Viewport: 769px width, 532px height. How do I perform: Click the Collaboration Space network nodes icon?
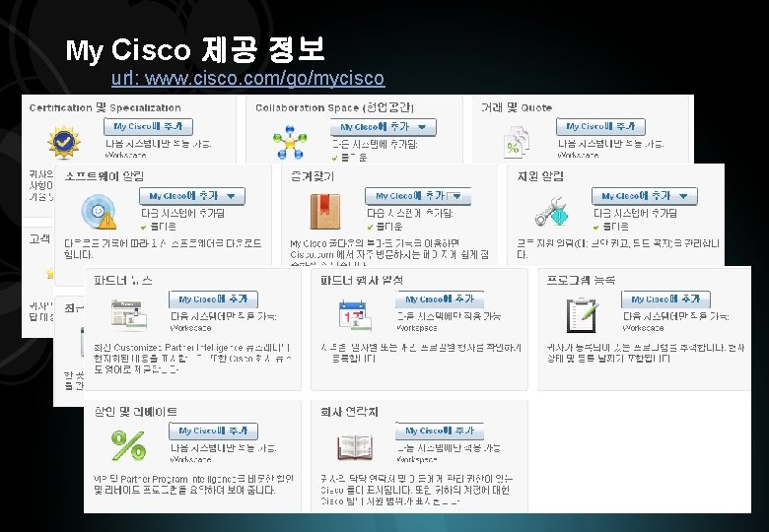click(290, 142)
